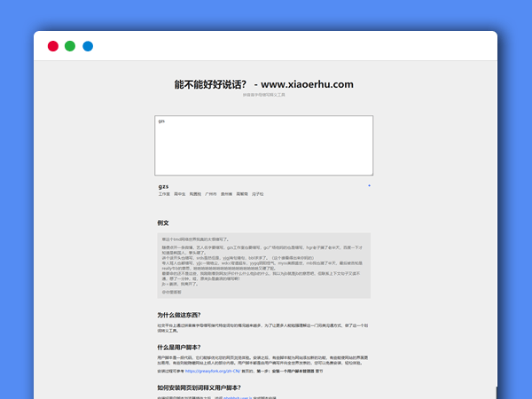The height and width of the screenshot is (399, 532).
Task: Click the 为什么做这东西 heading
Action: (x=178, y=315)
